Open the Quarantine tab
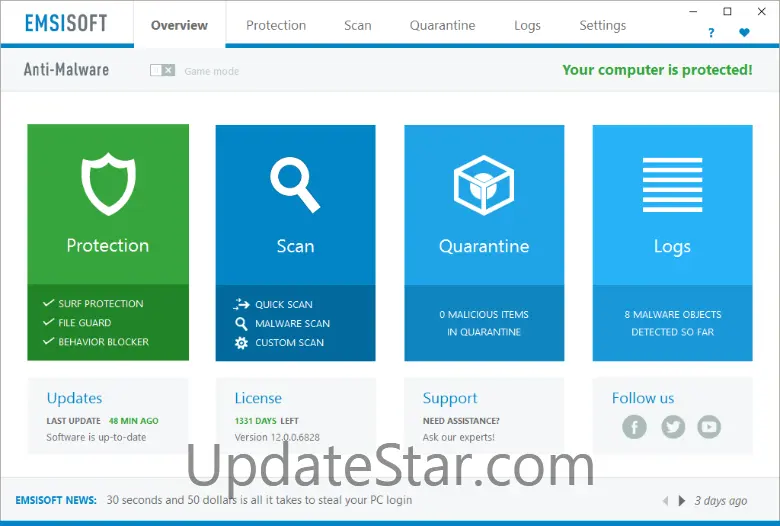Image resolution: width=780 pixels, height=526 pixels. point(442,25)
